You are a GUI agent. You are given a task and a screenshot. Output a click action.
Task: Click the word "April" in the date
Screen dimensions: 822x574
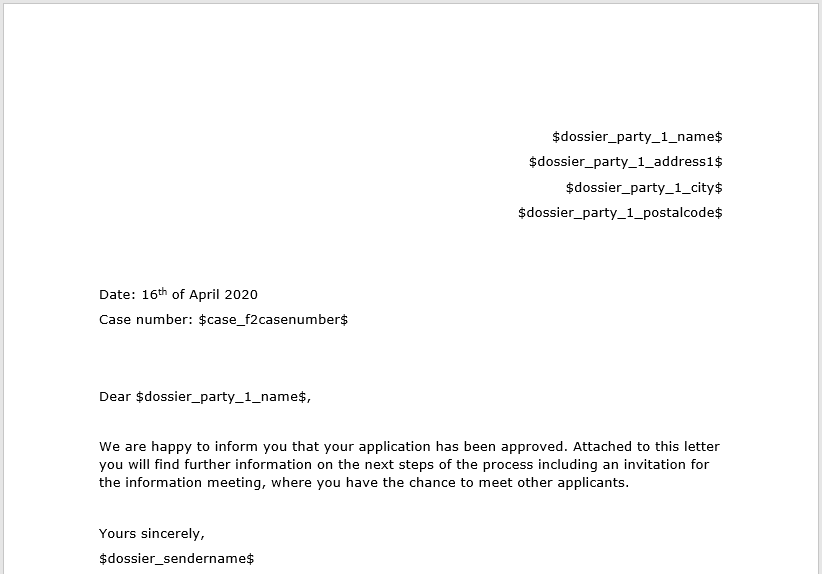205,295
